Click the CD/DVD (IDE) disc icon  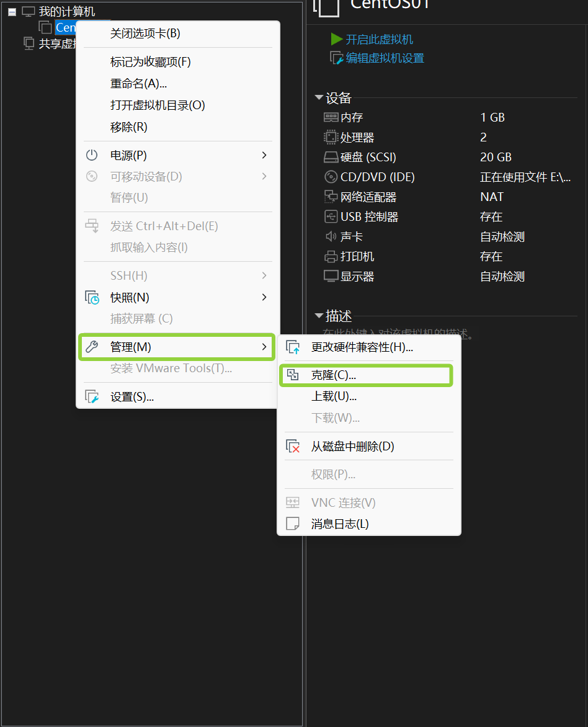(331, 177)
